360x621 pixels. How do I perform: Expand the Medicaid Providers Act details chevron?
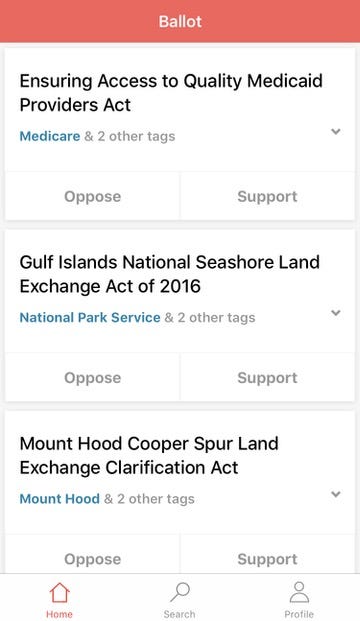[336, 131]
